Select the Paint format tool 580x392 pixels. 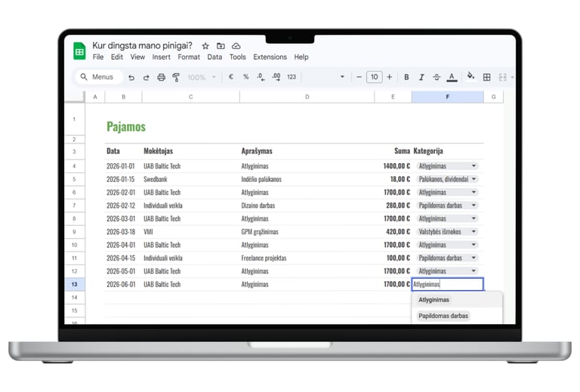pos(176,77)
